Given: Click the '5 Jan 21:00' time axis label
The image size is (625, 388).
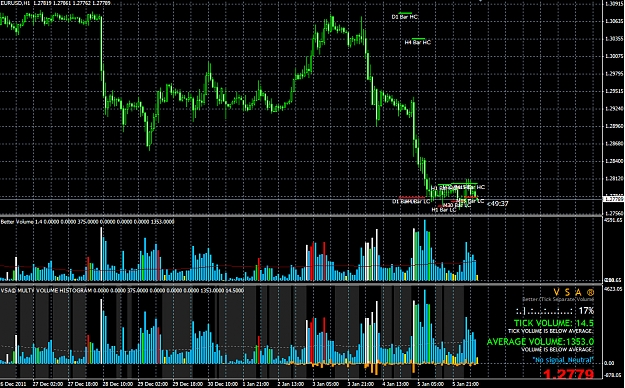Looking at the screenshot, I should pyautogui.click(x=467, y=384).
